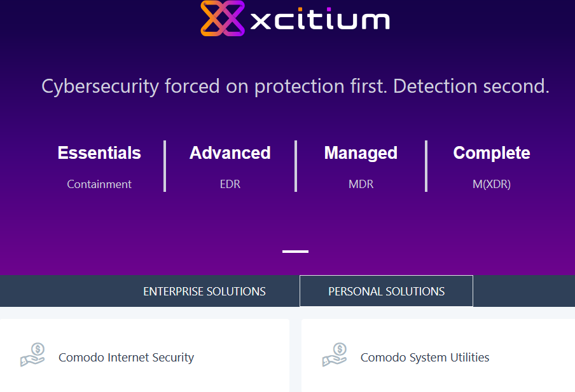
Task: Click the MDR label under Managed
Action: 361,184
